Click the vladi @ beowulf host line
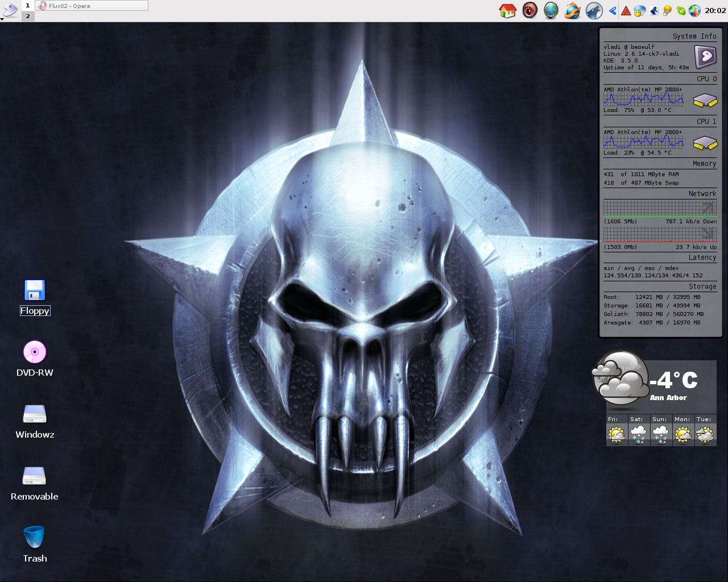This screenshot has height=582, width=728. pos(629,47)
